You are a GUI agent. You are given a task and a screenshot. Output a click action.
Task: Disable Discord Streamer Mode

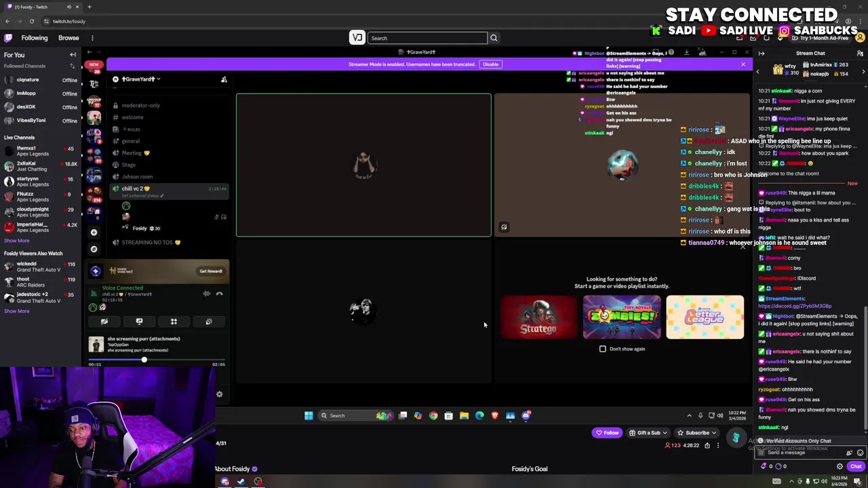point(490,64)
